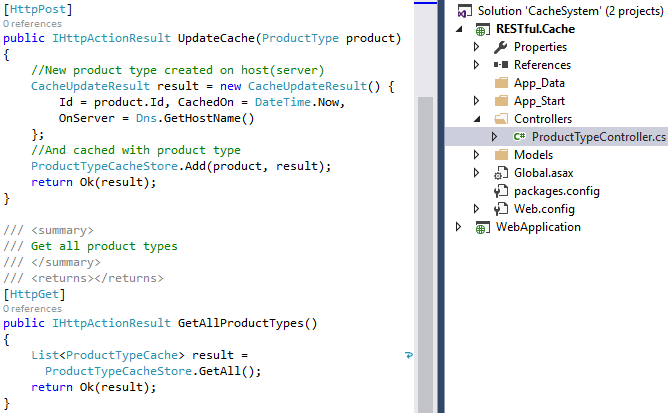Click the '//New product type created' comment
668x413 pixels.
pos(178,70)
